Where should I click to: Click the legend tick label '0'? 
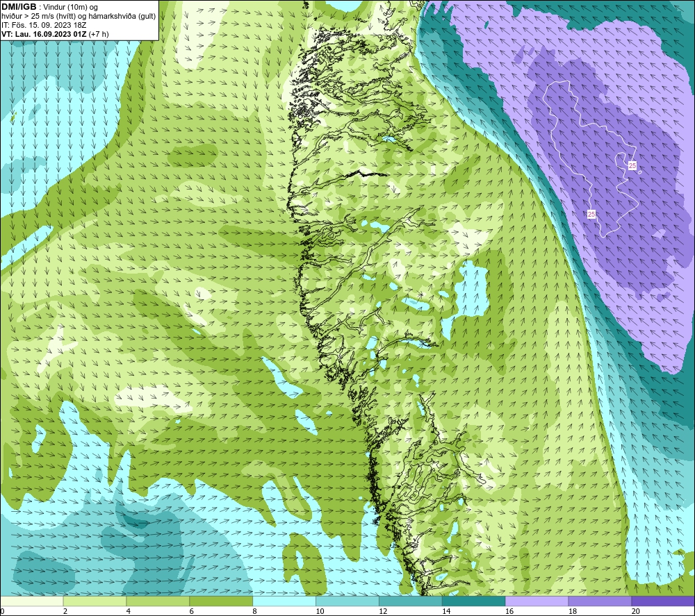[x=2, y=611]
